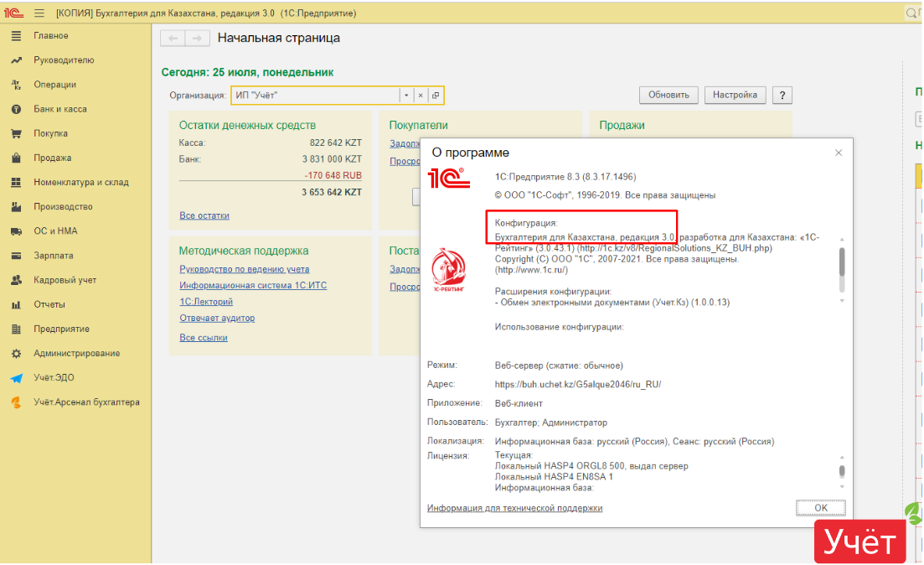Click the Касса balance 822 642 KZT
This screenshot has height=565, width=924.
pyautogui.click(x=335, y=143)
